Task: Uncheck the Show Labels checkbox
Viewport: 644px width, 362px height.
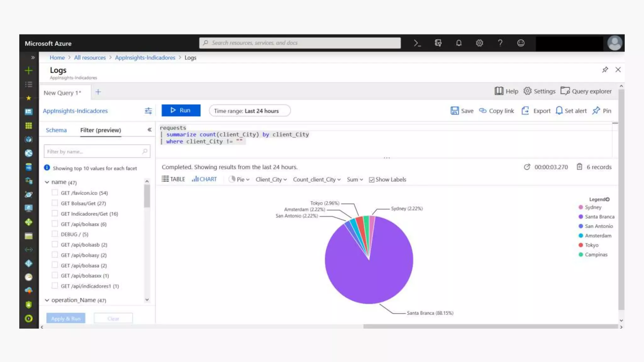Action: 372,180
